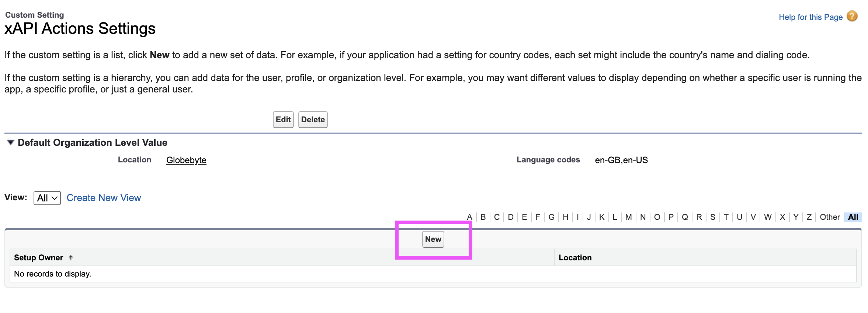This screenshot has width=868, height=313.
Task: Filter records by letter S
Action: tap(712, 217)
